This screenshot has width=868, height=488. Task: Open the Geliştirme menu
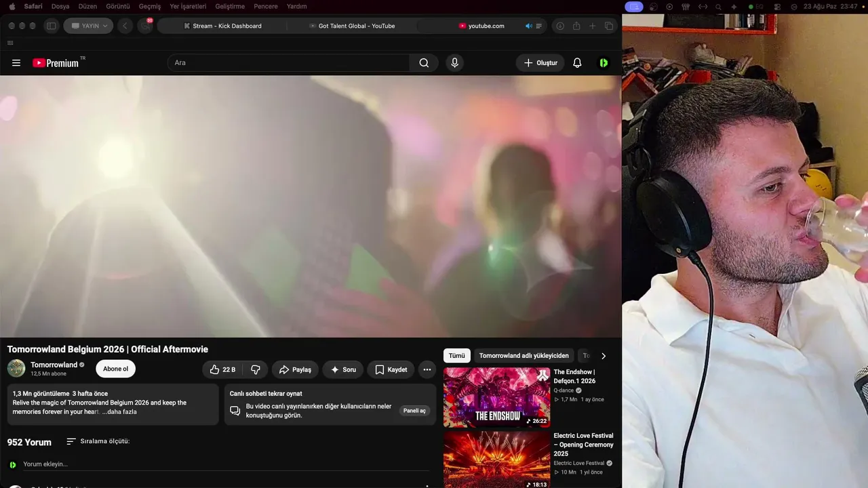click(230, 6)
